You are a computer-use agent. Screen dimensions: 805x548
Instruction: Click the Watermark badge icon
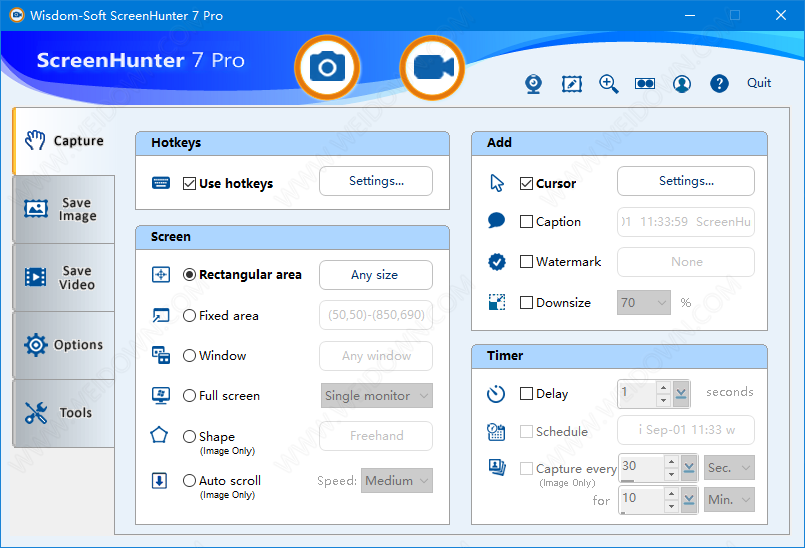tap(496, 261)
